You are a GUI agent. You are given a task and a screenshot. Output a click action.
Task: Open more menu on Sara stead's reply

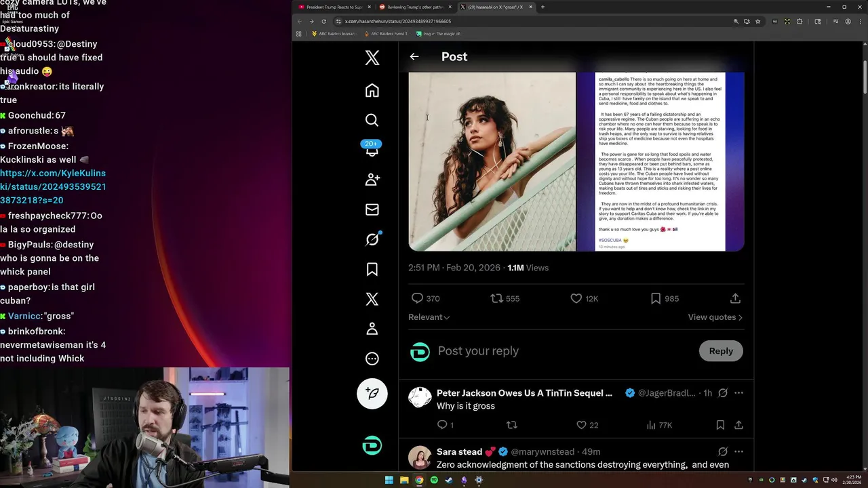coord(738,451)
